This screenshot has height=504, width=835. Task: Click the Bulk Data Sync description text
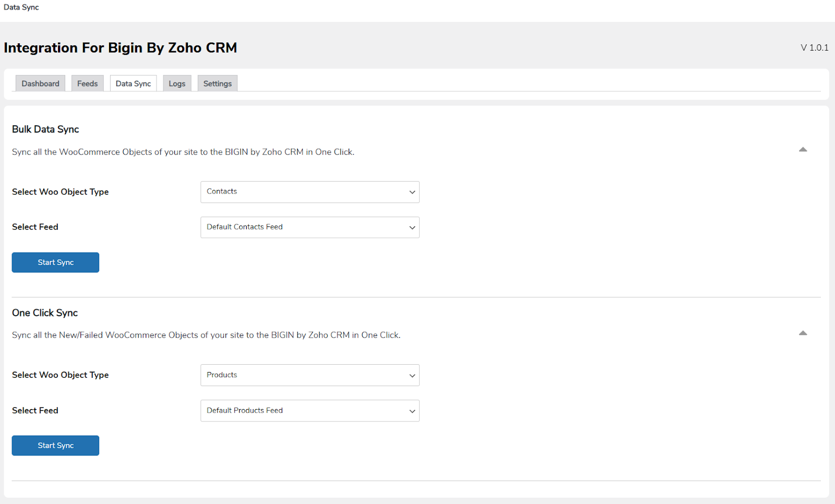click(x=183, y=152)
